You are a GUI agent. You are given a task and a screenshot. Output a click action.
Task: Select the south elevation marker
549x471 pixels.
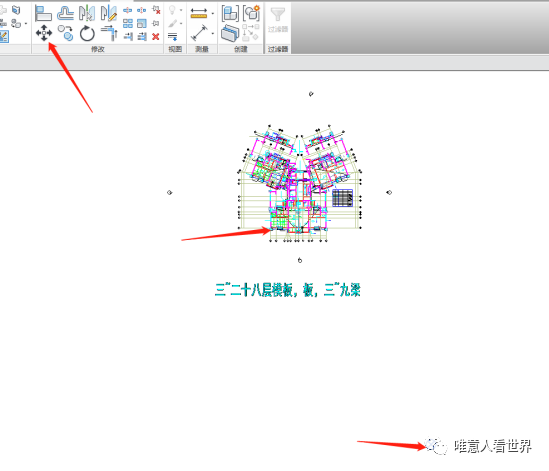(x=300, y=260)
